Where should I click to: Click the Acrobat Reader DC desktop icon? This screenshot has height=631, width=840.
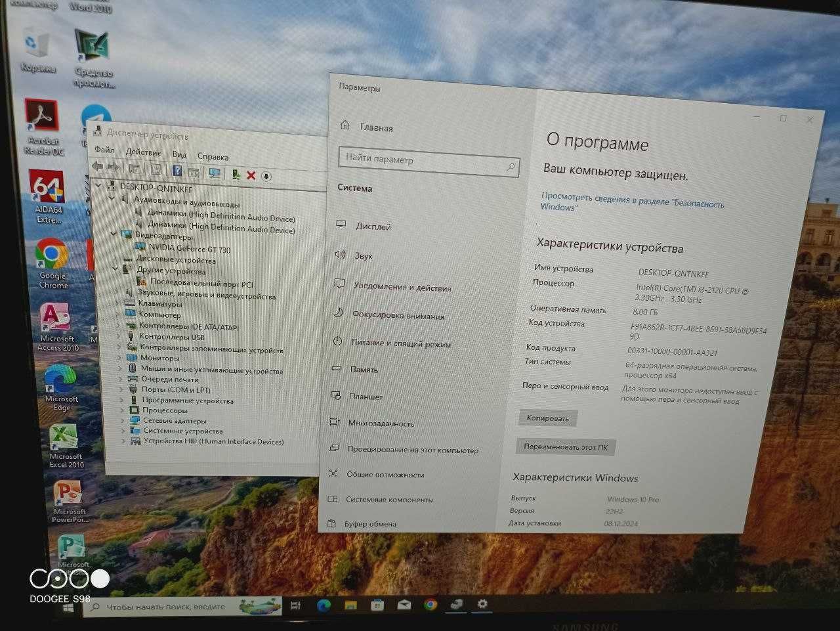[x=43, y=127]
